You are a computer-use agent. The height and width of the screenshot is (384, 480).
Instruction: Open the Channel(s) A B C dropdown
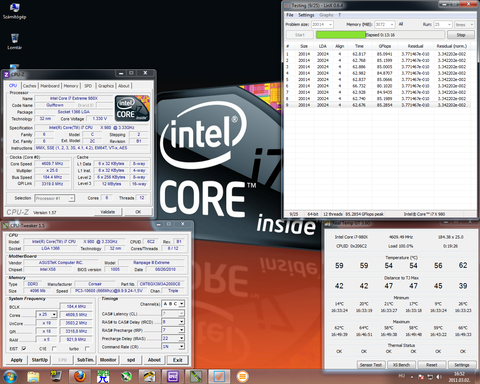click(x=181, y=304)
